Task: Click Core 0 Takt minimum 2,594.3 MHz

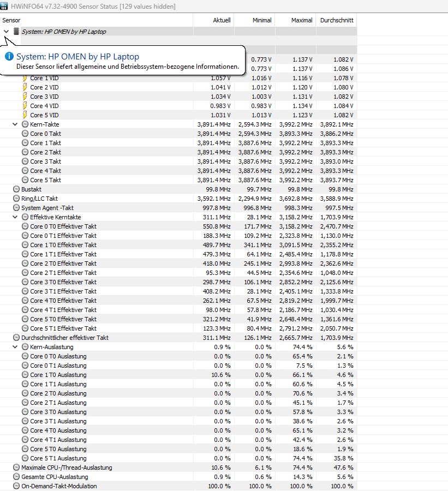Action: click(x=255, y=134)
